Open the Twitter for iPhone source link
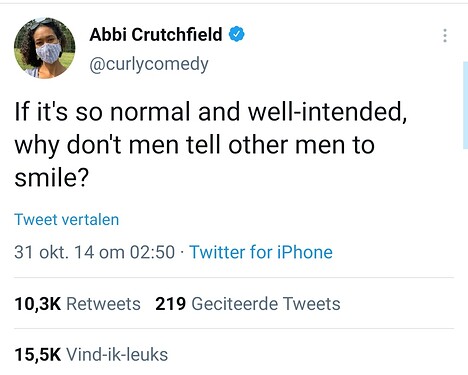468x375 pixels. 261,252
